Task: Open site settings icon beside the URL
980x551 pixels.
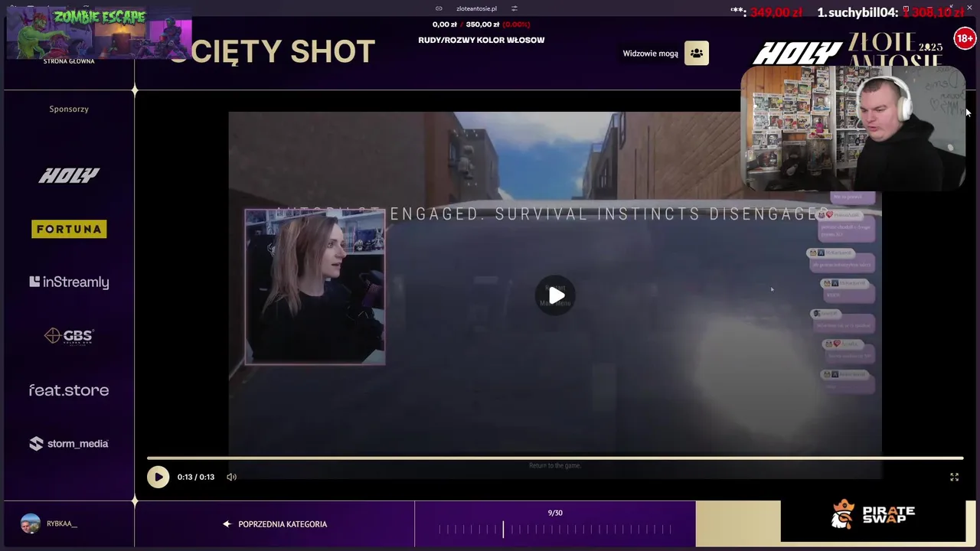Action: pyautogui.click(x=514, y=8)
